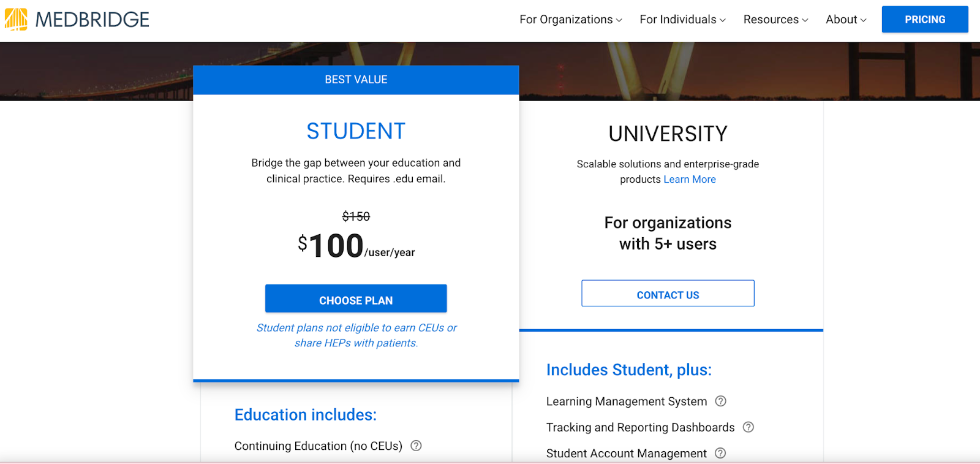Expand the For Organizations menu
Viewport: 980px width, 464px height.
tap(570, 20)
